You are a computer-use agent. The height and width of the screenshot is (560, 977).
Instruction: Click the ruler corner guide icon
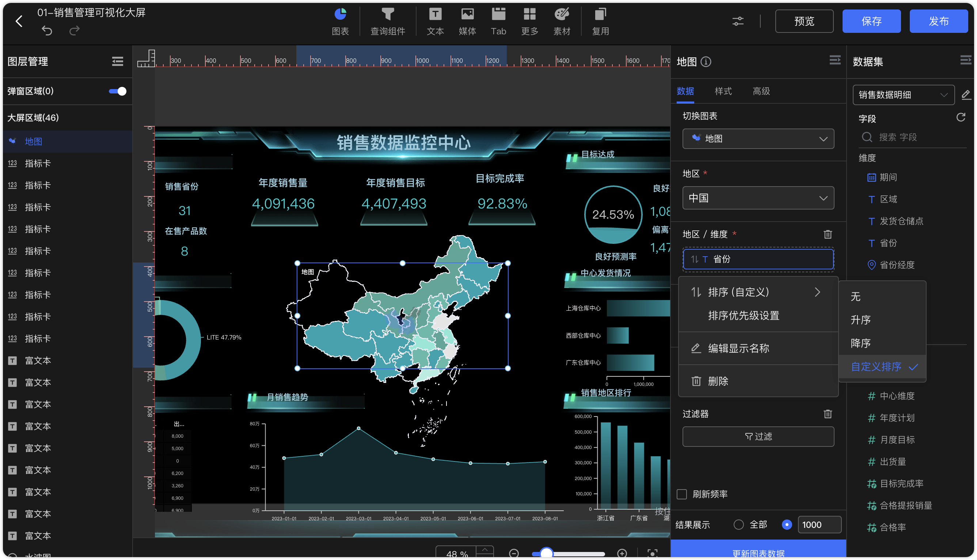(x=146, y=59)
